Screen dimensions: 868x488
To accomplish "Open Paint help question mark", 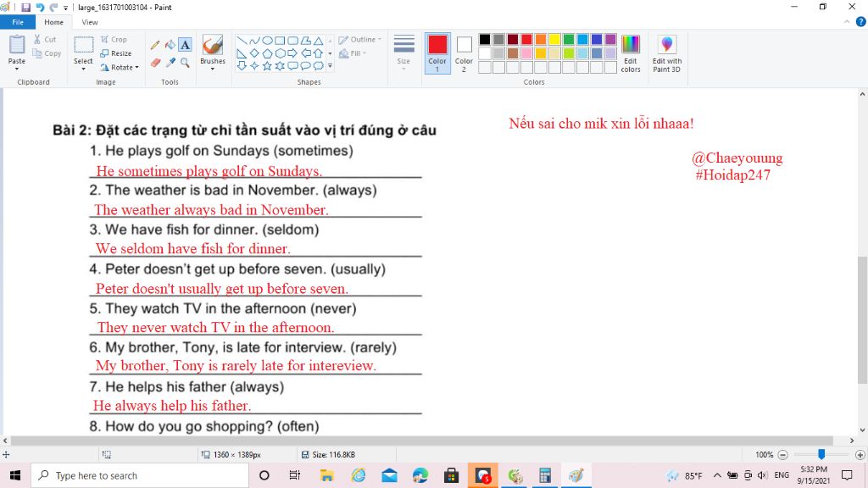I will [x=861, y=22].
